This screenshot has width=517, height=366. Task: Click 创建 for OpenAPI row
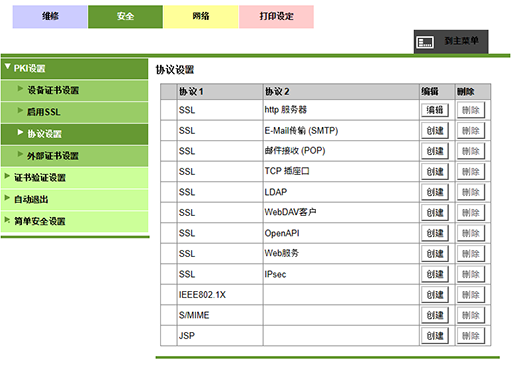(x=435, y=233)
